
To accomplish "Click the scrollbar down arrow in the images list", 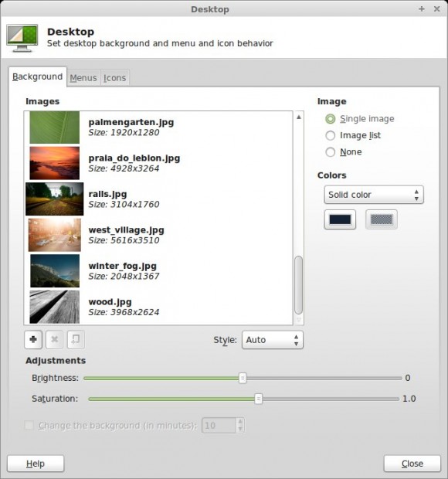I will [x=299, y=320].
